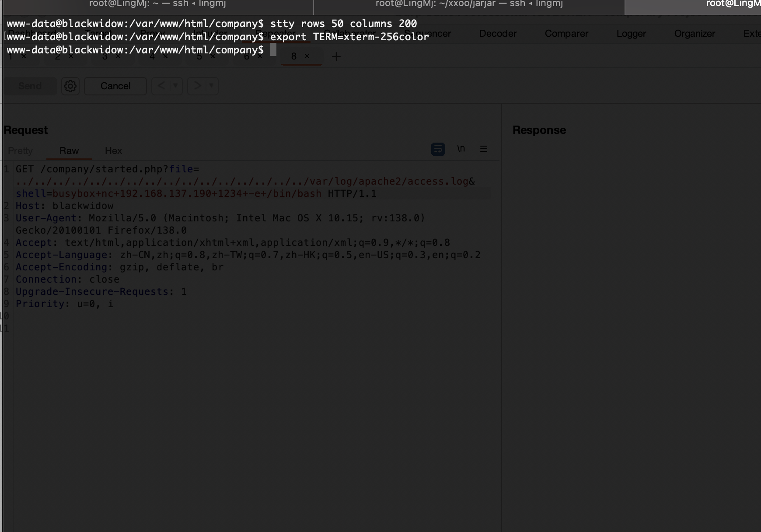This screenshot has height=532, width=761.
Task: Click the 'Priority: u=0, i' header line
Action: coord(65,304)
